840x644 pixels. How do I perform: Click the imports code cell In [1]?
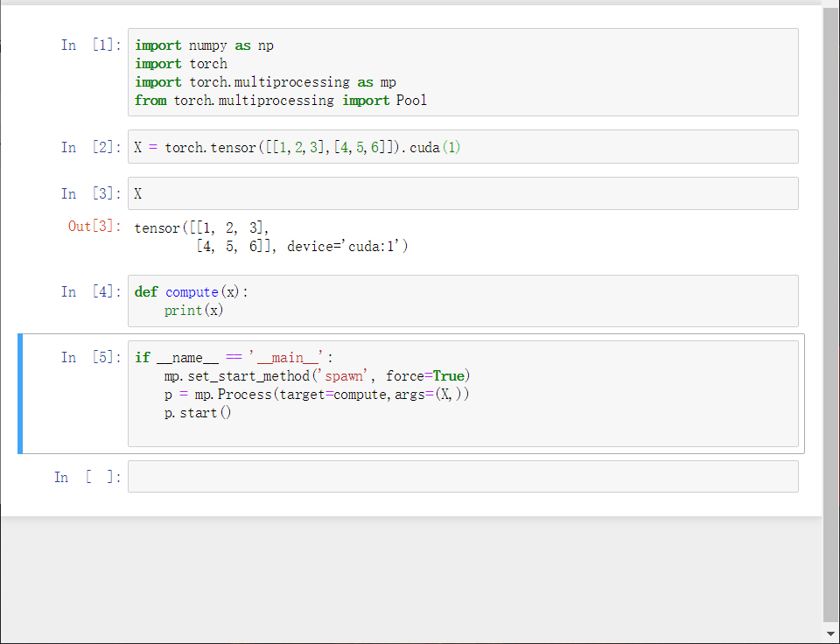click(x=463, y=73)
